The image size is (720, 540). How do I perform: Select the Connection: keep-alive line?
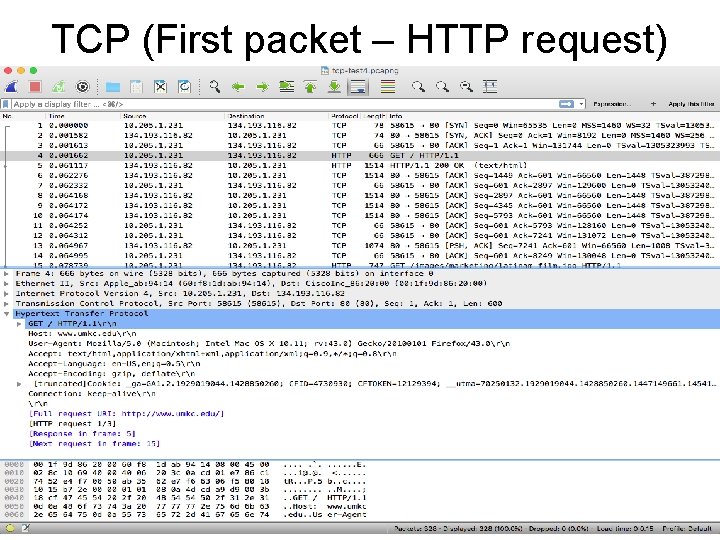92,394
